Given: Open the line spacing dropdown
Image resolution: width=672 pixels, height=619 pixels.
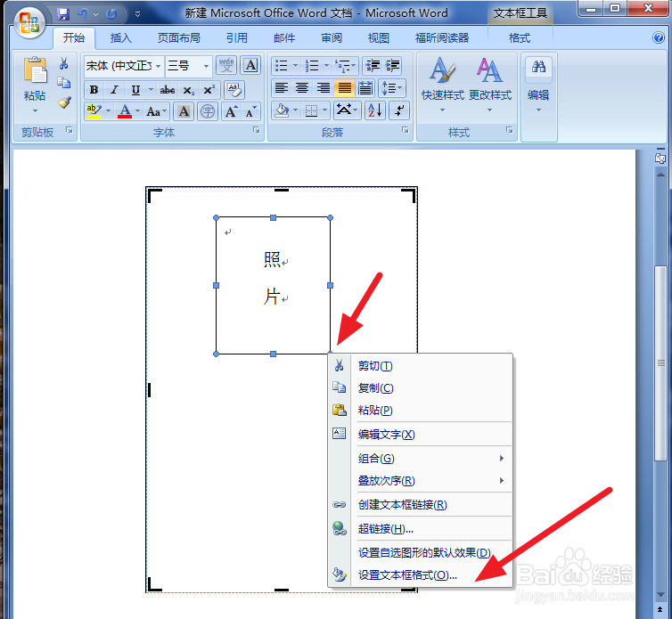Looking at the screenshot, I should pos(392,89).
